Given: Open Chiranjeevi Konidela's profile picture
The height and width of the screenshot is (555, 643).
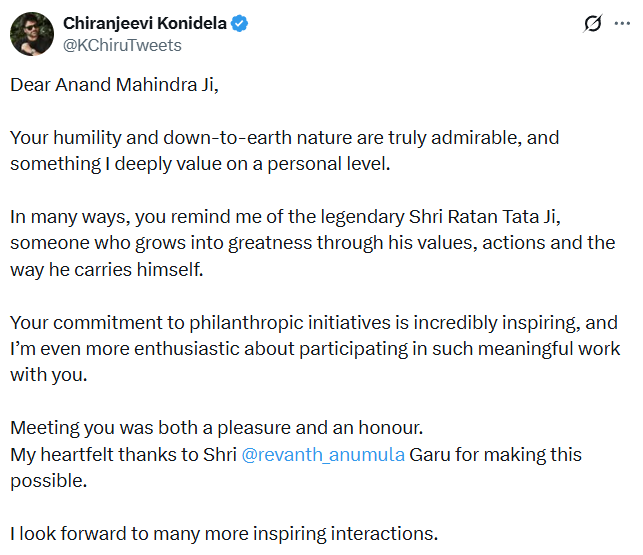Looking at the screenshot, I should click(32, 34).
